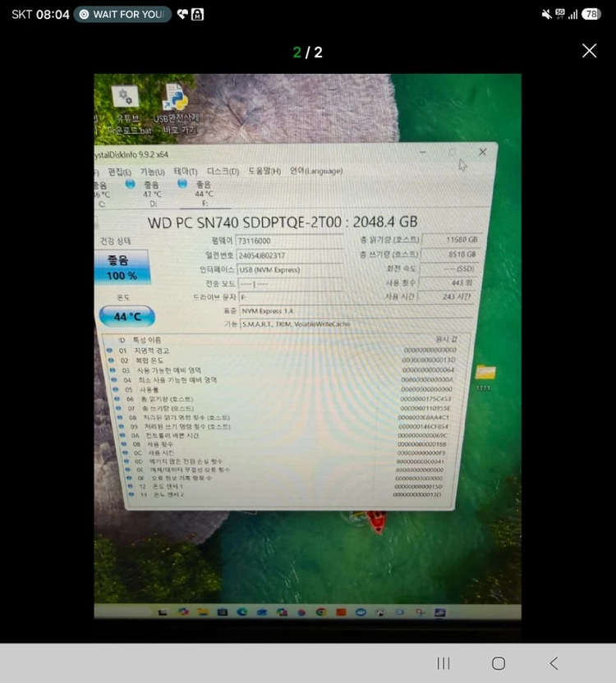The height and width of the screenshot is (683, 616).
Task: Click the 드라이브 문자 field showing F:
Action: click(291, 297)
